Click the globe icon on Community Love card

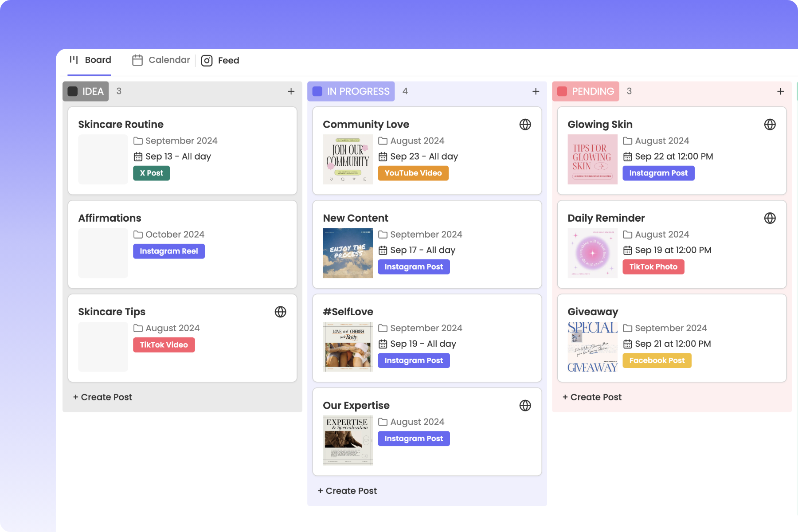525,125
